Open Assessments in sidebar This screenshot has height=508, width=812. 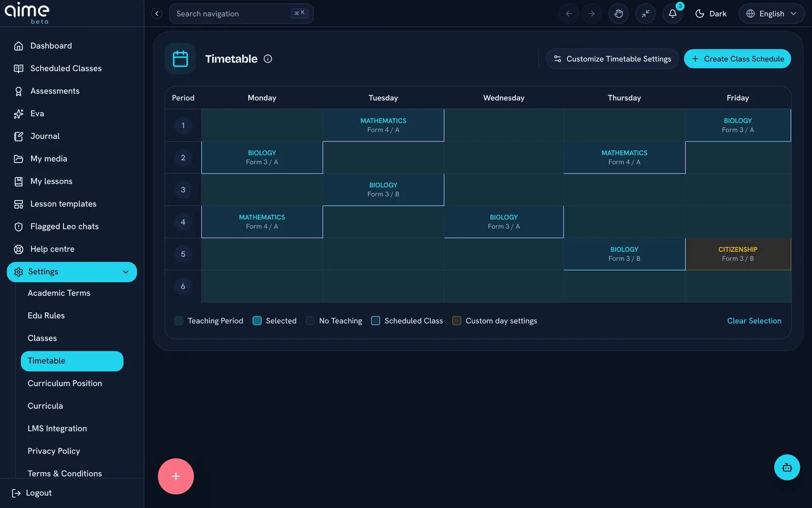click(72, 91)
